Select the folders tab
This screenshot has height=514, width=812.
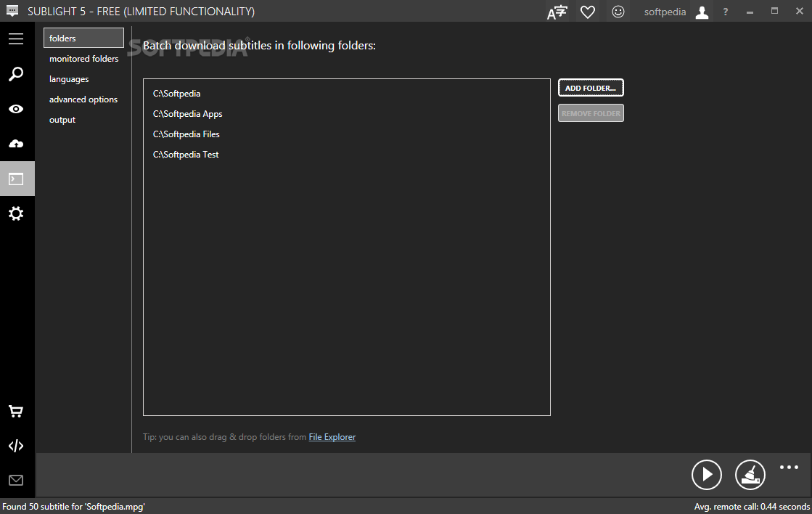click(84, 38)
